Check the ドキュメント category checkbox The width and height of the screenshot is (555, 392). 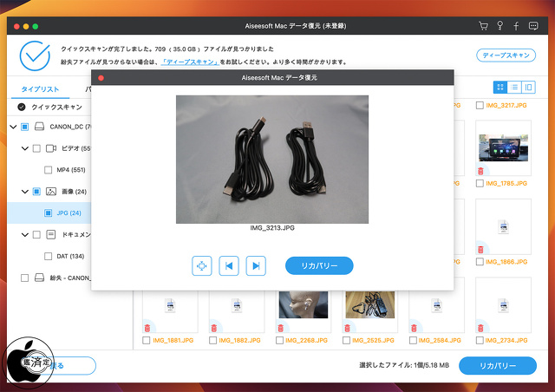click(36, 234)
